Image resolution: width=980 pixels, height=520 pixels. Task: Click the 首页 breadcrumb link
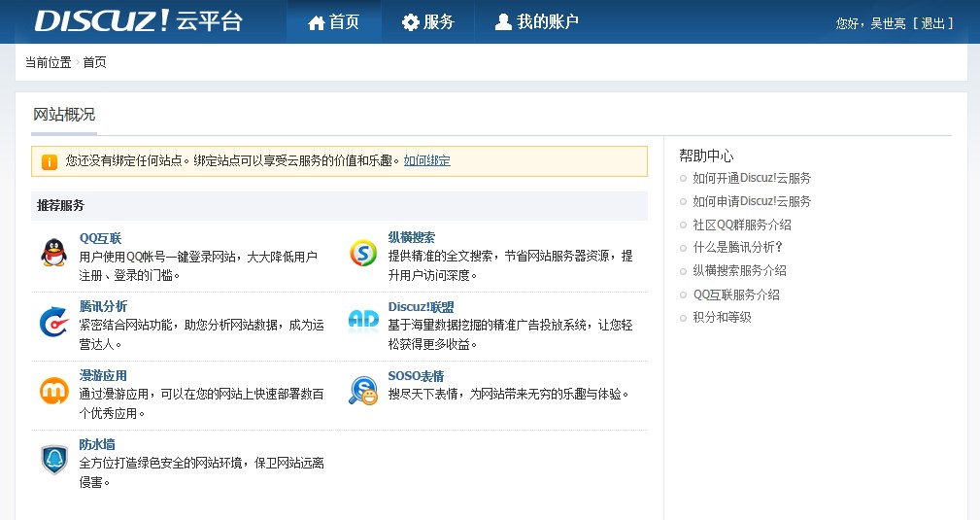(x=94, y=62)
